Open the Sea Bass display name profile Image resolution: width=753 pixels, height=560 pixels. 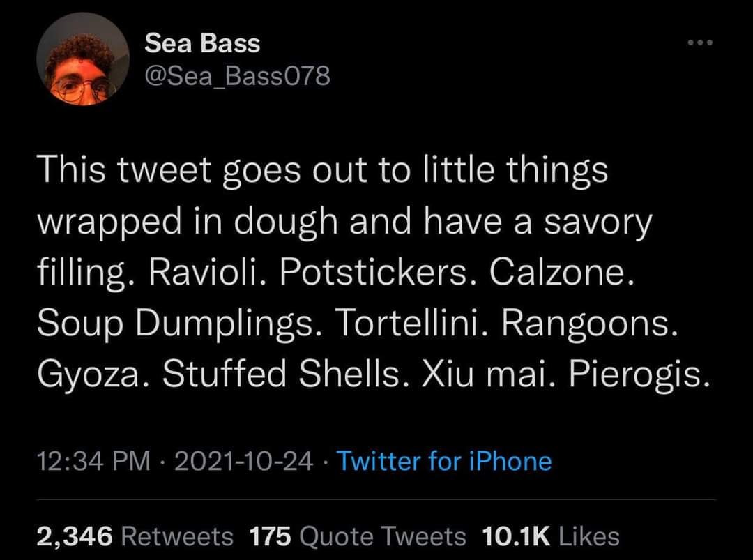pyautogui.click(x=202, y=43)
